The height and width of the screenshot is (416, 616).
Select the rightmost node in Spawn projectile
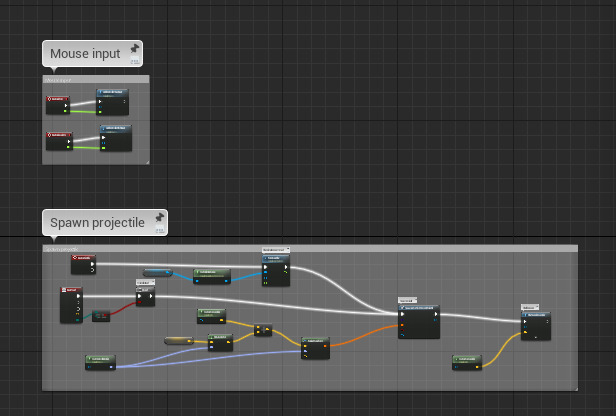535,325
